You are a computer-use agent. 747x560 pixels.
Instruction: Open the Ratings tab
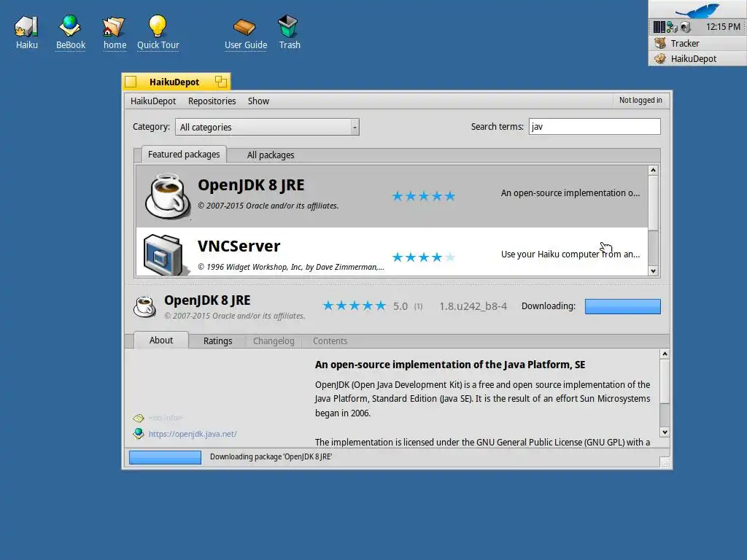[x=217, y=341]
